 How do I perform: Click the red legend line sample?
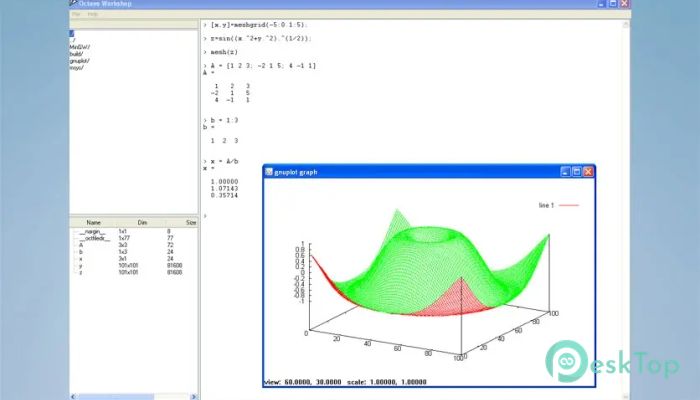[x=569, y=205]
